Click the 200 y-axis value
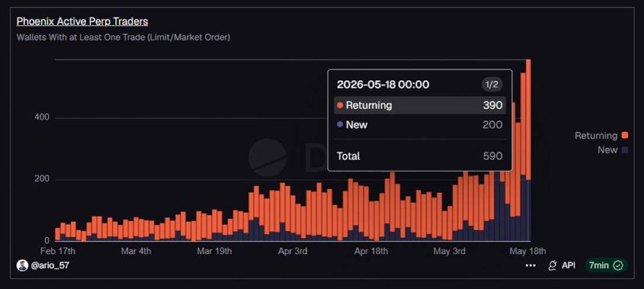 42,179
